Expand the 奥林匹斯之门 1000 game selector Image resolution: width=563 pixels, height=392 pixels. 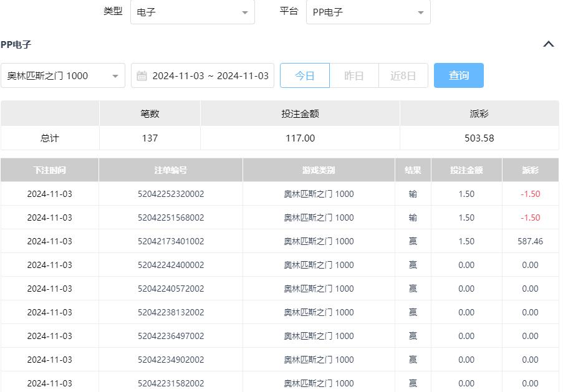62,76
